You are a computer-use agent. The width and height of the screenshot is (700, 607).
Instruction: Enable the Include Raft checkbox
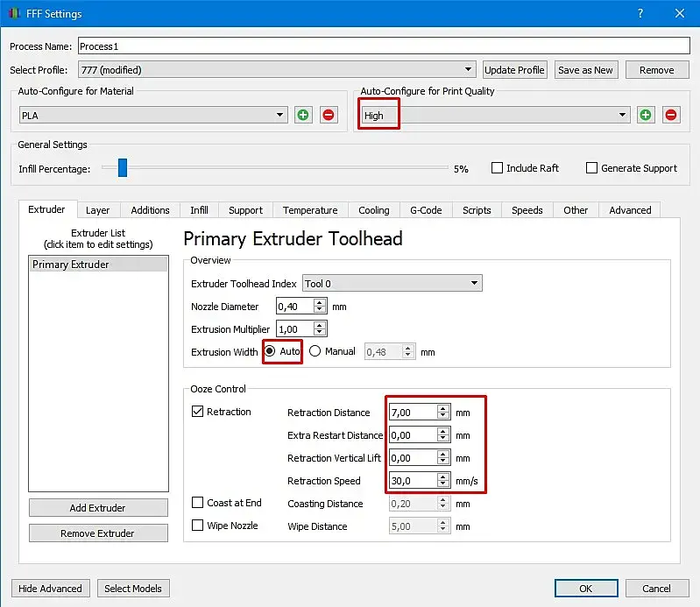tap(497, 168)
